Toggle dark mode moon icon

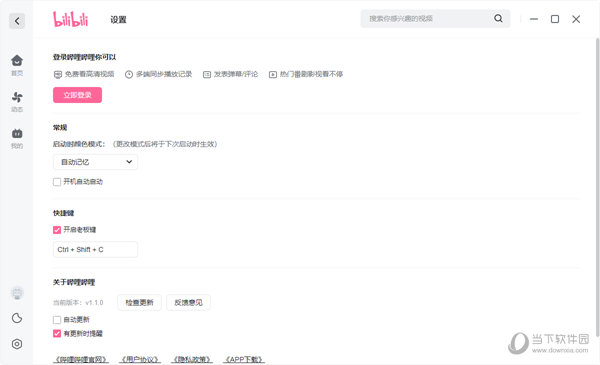tap(17, 318)
